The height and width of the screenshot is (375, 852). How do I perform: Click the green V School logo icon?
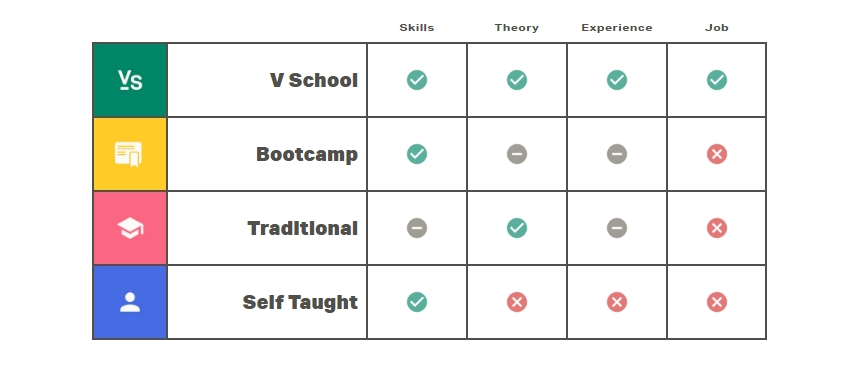tap(130, 80)
